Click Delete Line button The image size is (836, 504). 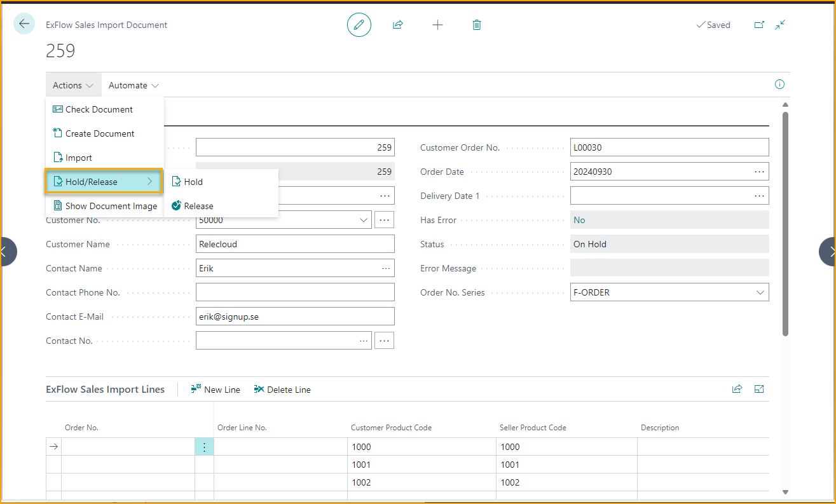tap(282, 390)
